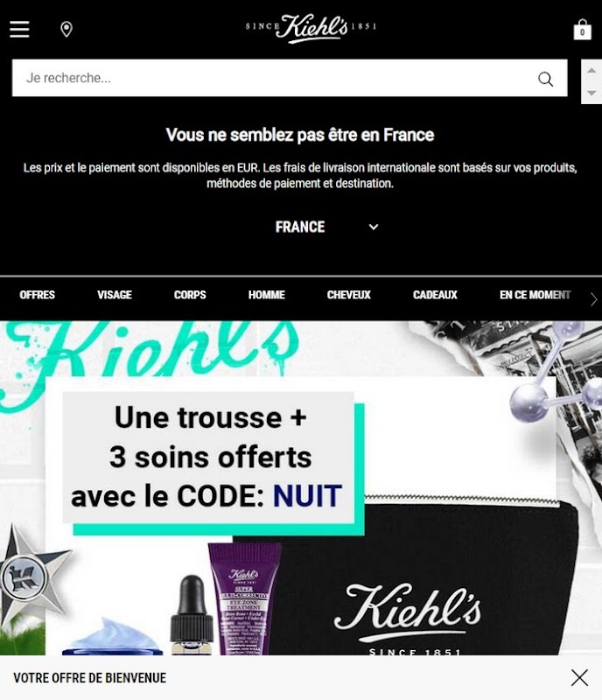Expand the France country dropdown
The image size is (602, 700).
coord(326,227)
